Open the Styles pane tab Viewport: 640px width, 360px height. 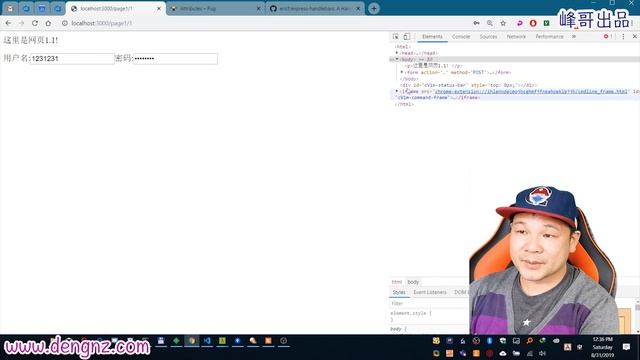[x=399, y=292]
